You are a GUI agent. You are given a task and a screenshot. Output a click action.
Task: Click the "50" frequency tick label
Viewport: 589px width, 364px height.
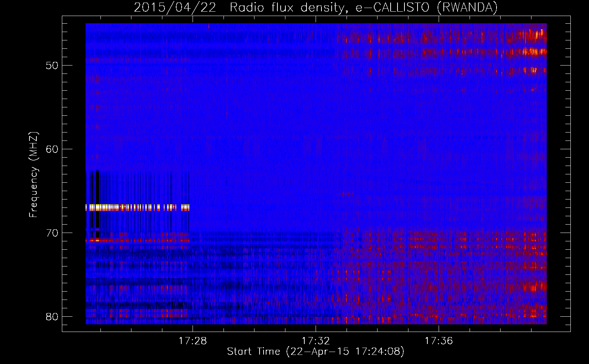(x=52, y=66)
